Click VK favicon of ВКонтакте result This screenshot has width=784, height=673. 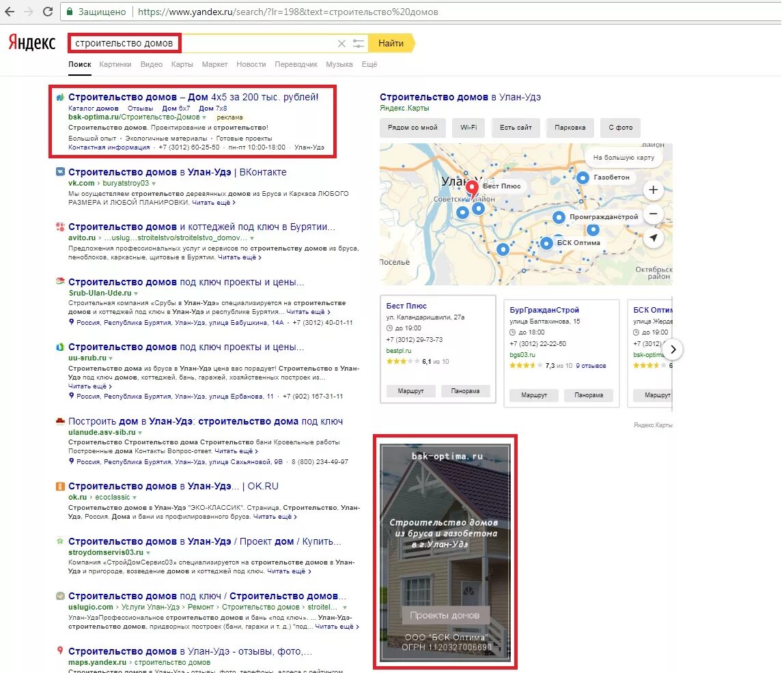point(60,172)
